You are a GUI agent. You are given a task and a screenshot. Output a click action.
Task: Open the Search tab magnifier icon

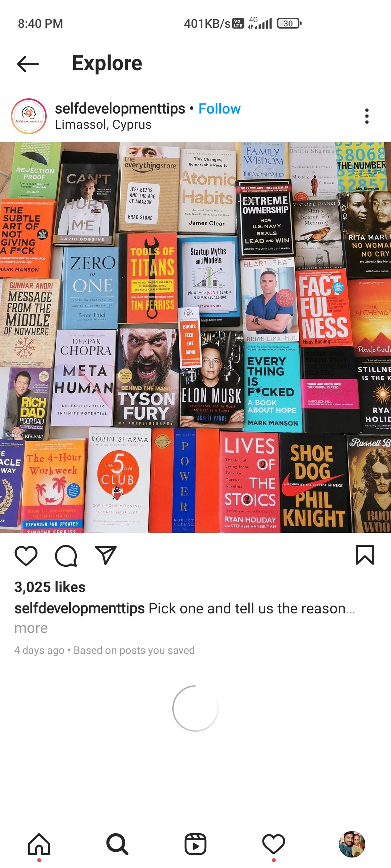click(x=117, y=844)
